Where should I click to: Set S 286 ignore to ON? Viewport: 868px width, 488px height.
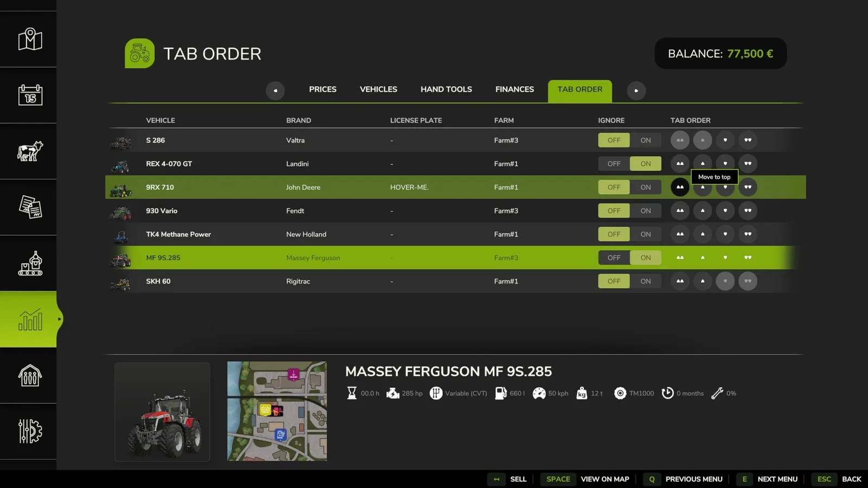[646, 140]
